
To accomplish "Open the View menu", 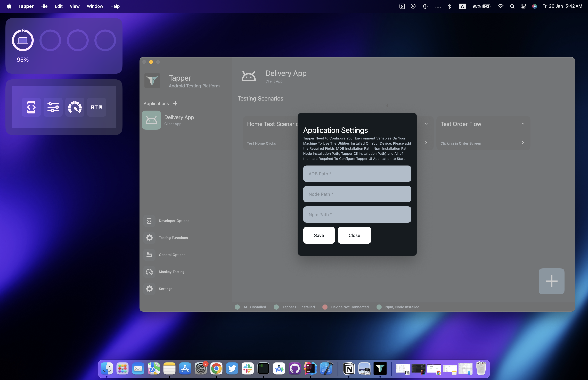I will pyautogui.click(x=75, y=6).
